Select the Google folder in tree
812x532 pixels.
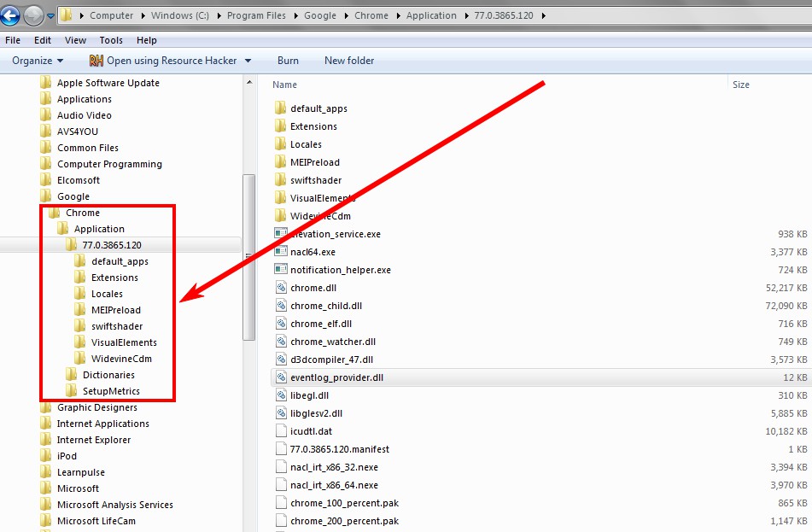click(73, 196)
